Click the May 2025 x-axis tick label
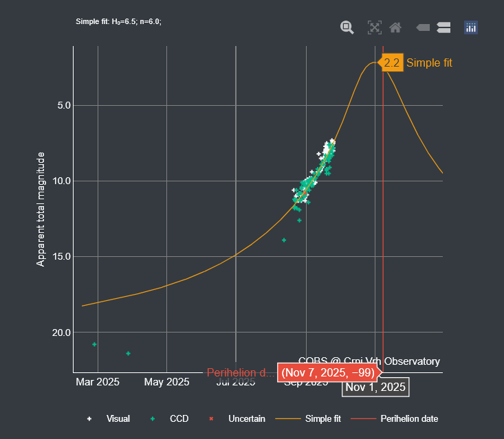 [166, 382]
